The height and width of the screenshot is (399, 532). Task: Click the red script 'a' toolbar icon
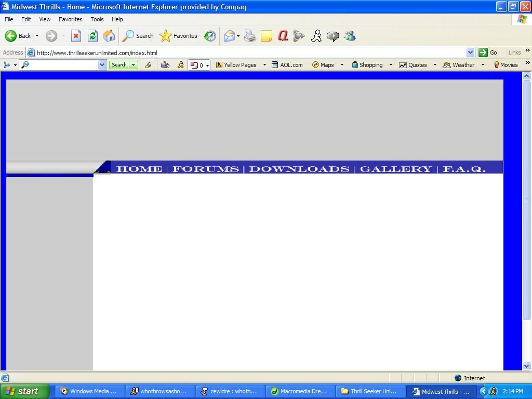(283, 36)
